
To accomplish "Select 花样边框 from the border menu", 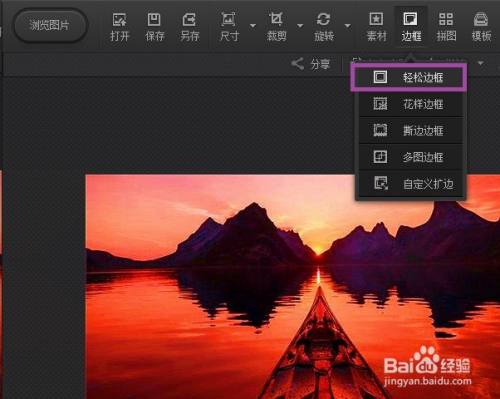I will click(x=411, y=104).
